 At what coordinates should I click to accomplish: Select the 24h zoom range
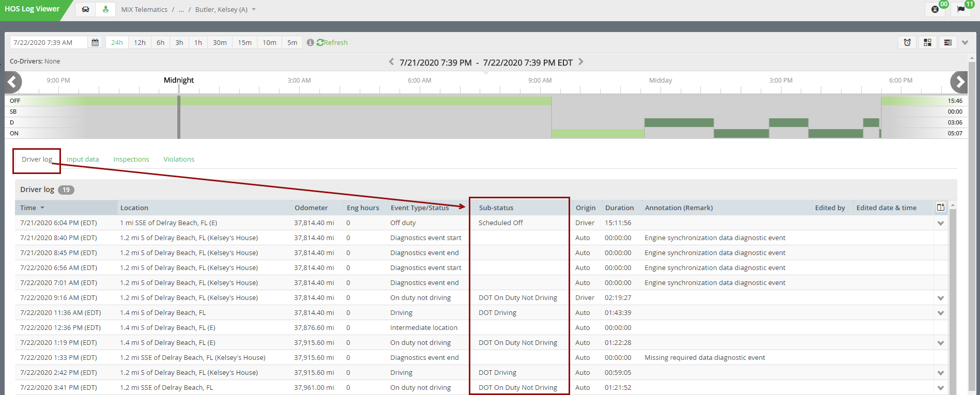click(x=117, y=42)
